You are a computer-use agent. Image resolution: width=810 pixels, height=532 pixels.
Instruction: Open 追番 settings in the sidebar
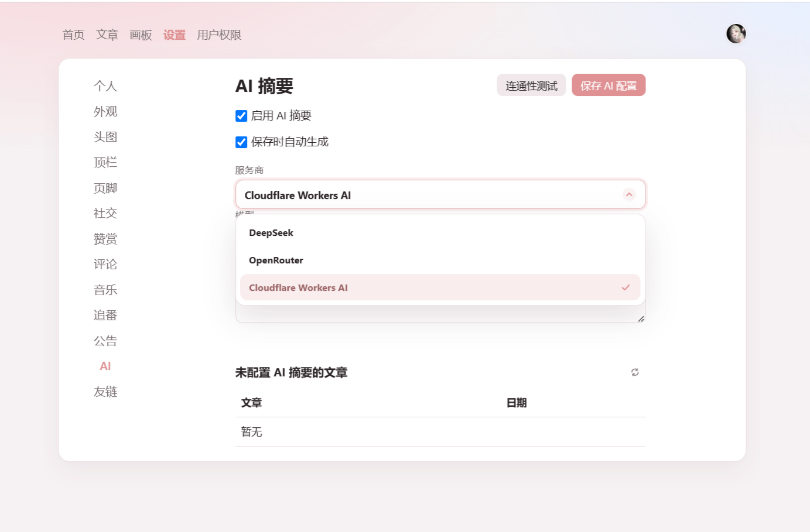coord(105,315)
